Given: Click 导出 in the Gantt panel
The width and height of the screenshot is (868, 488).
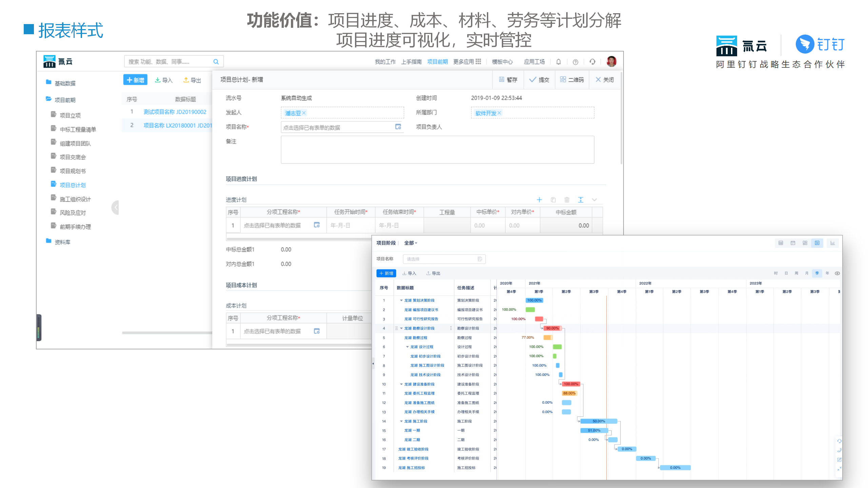Looking at the screenshot, I should 433,273.
